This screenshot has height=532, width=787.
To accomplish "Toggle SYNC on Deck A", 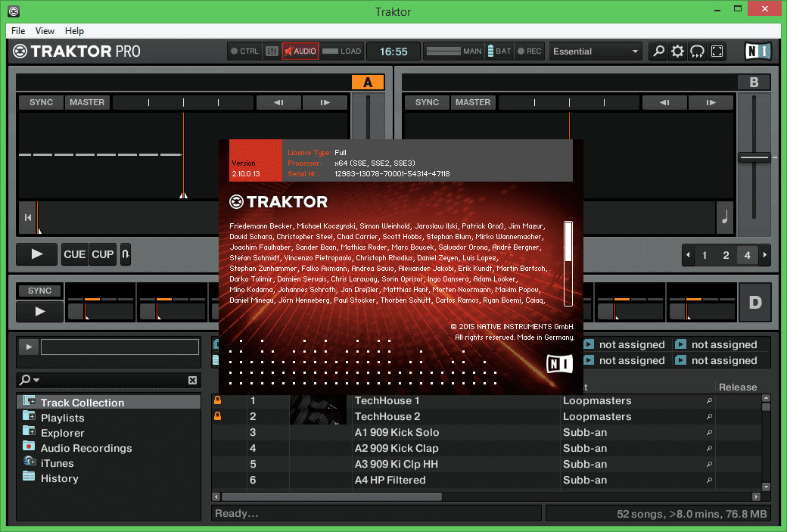I will tap(41, 102).
